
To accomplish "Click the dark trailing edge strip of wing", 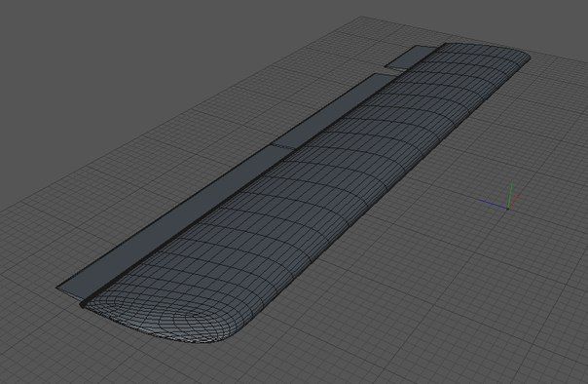I will tap(240, 188).
